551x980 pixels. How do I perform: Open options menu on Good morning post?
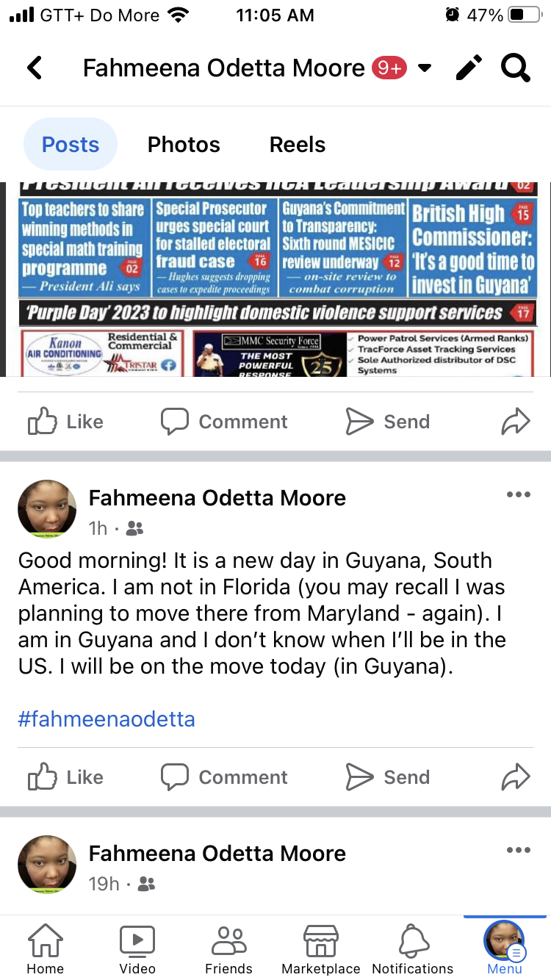(x=518, y=495)
